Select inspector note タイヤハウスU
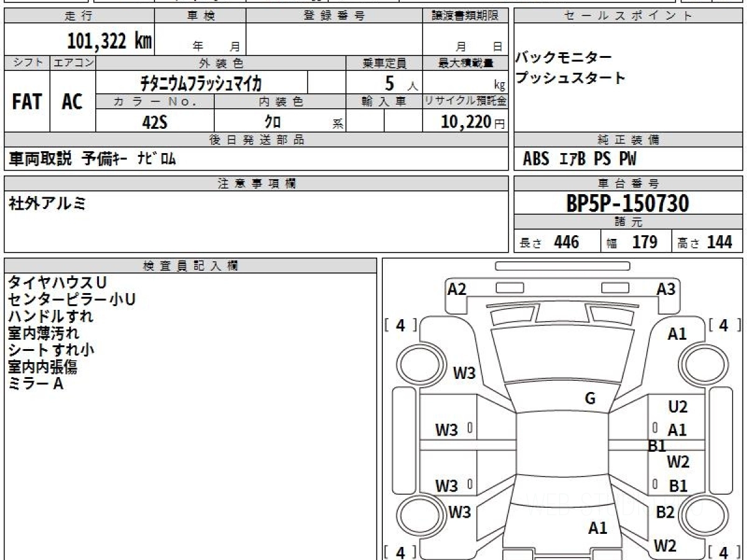The width and height of the screenshot is (747, 560). [x=57, y=282]
